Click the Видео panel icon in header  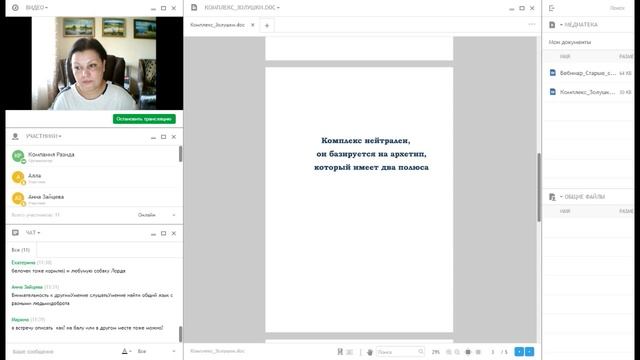pyautogui.click(x=15, y=8)
